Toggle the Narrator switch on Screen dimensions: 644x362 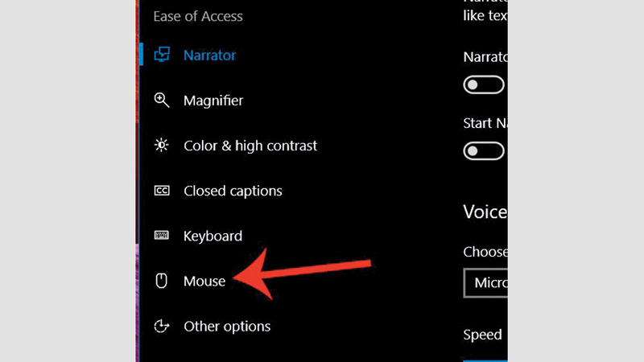484,84
